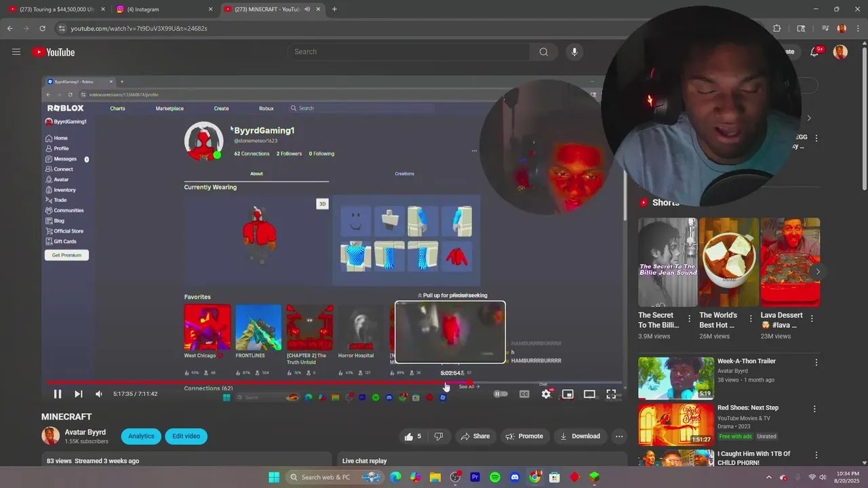Click the YouTube search magnifier button
Image resolution: width=868 pixels, height=488 pixels.
[x=544, y=52]
